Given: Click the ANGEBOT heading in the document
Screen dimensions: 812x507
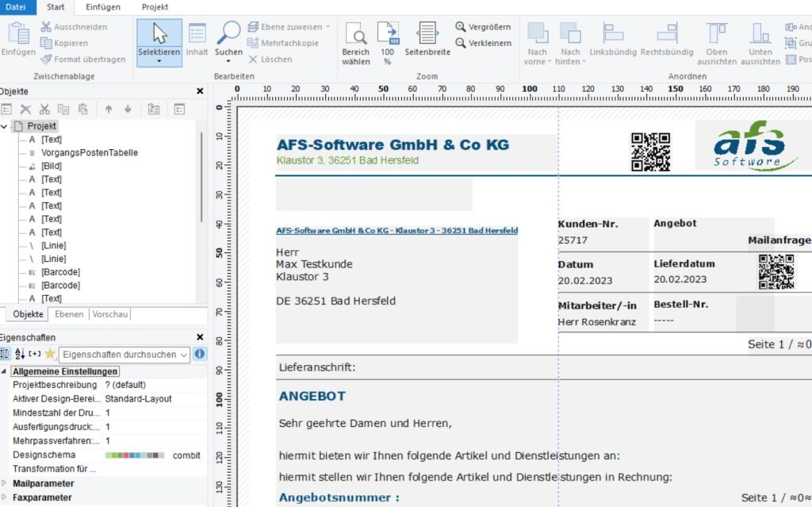Looking at the screenshot, I should pos(312,396).
